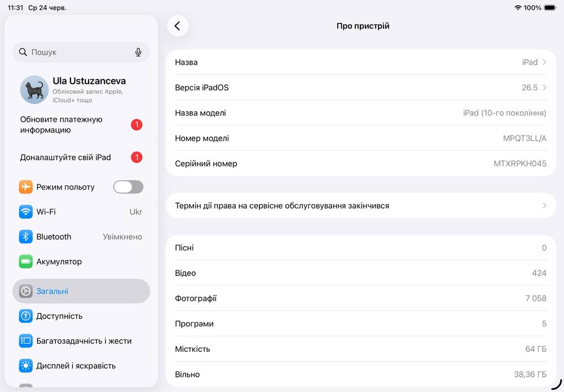
Task: Open Термін дії права на сервісне обслуговування
Action: (x=361, y=206)
